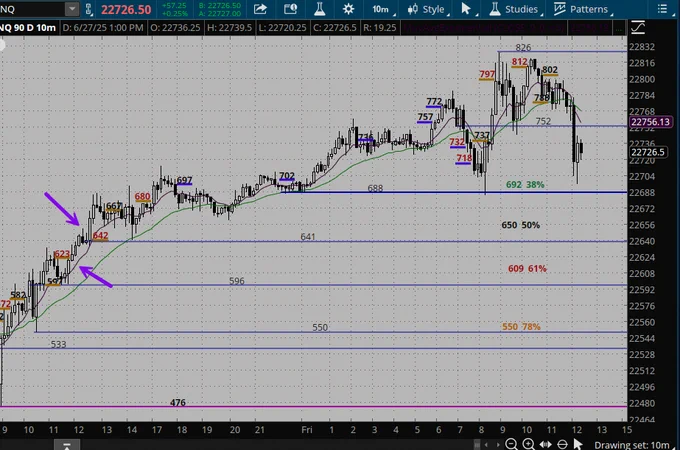
Task: Click the scroll left arrow at bottom
Action: tap(486, 445)
